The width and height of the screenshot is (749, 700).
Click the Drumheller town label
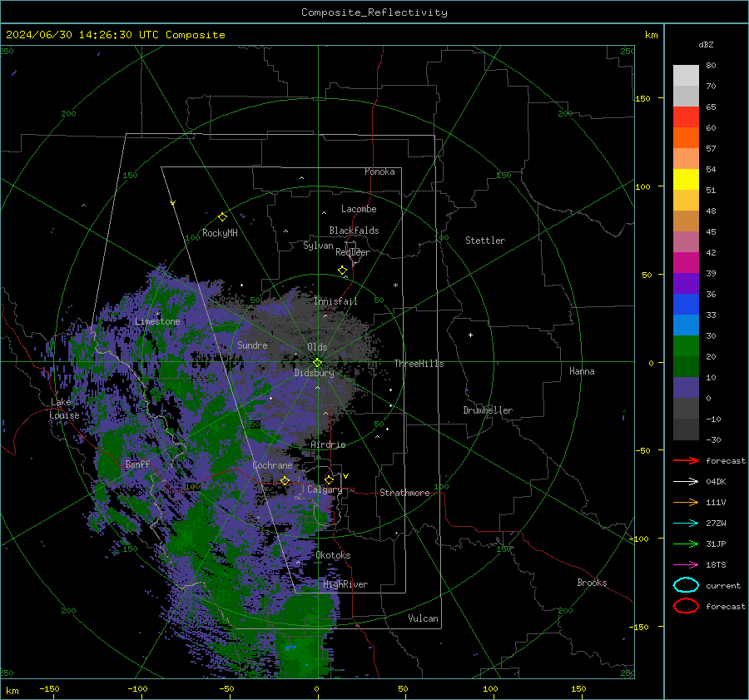click(x=488, y=410)
